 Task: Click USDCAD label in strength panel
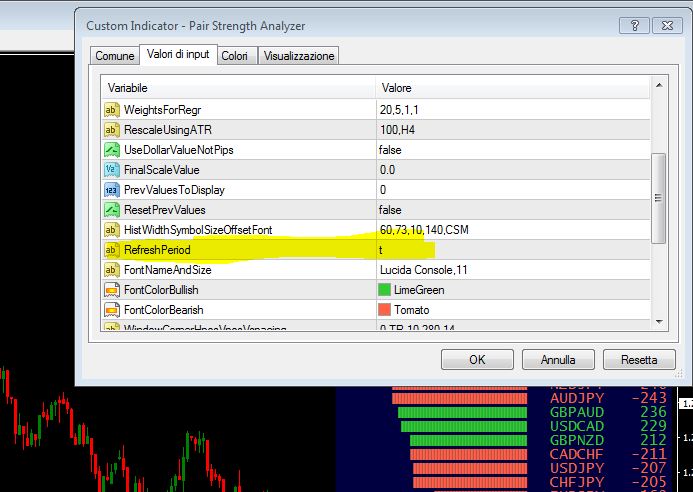(x=577, y=427)
